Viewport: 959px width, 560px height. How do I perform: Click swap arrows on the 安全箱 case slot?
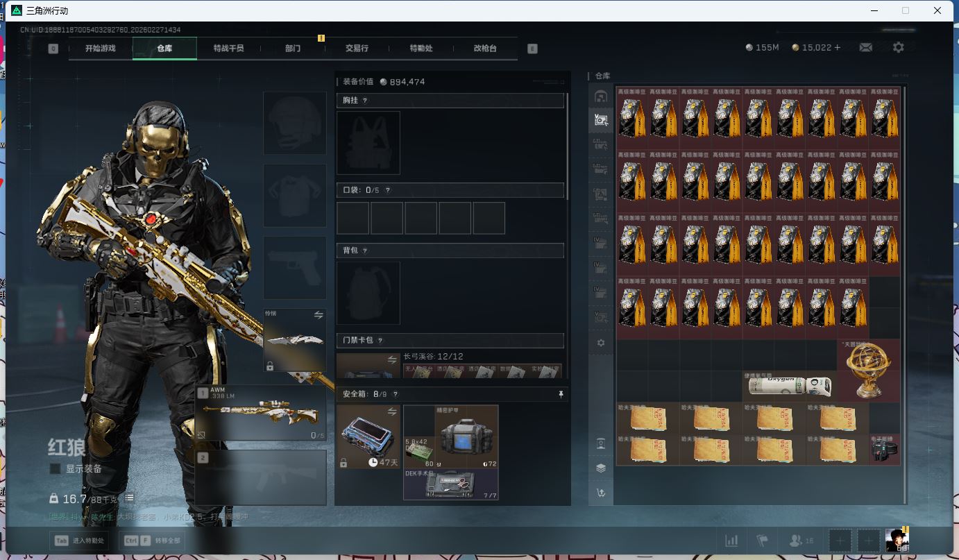click(392, 411)
